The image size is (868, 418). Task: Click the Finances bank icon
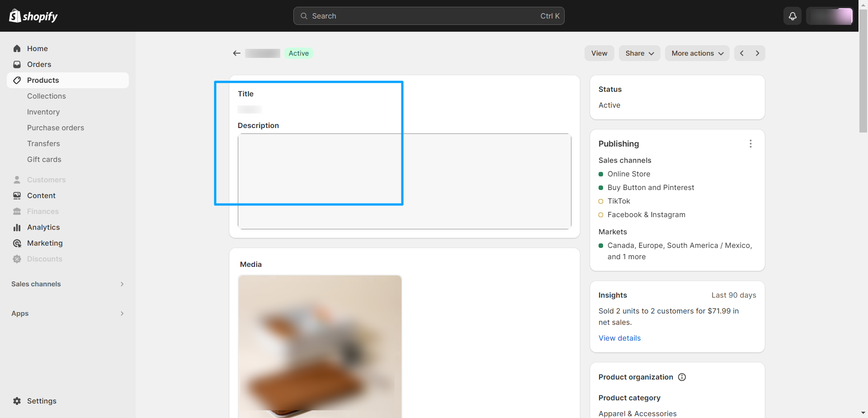tap(17, 211)
